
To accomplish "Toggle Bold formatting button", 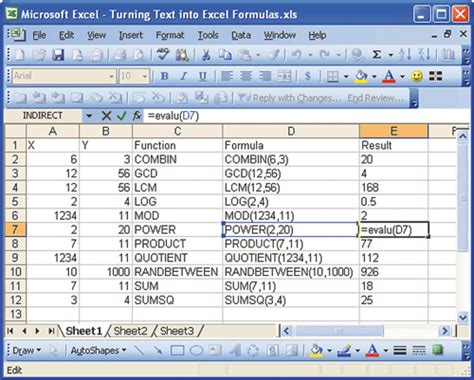I will [164, 76].
